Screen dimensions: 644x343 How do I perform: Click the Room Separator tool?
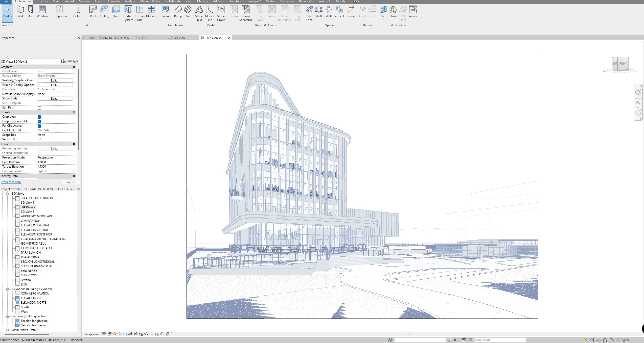tap(245, 13)
